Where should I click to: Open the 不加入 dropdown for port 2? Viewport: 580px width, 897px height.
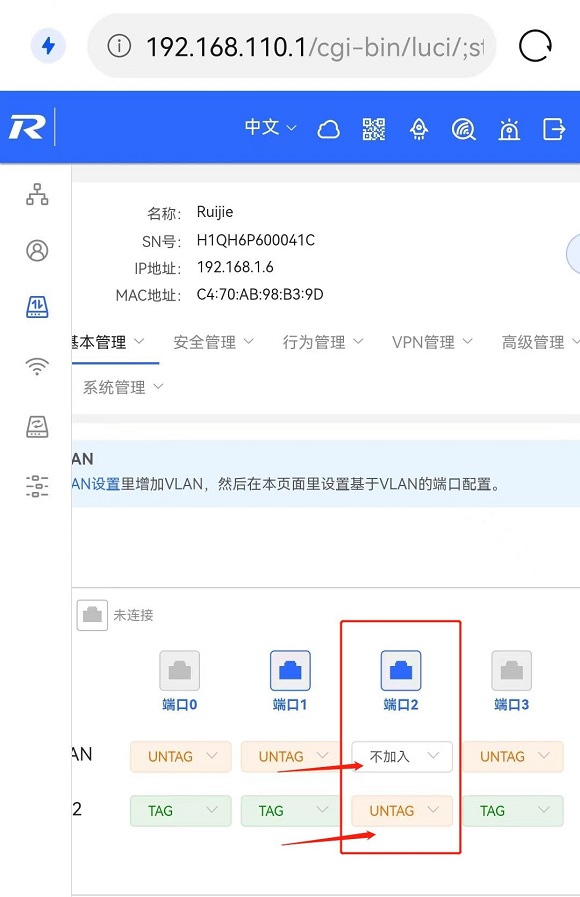point(402,757)
